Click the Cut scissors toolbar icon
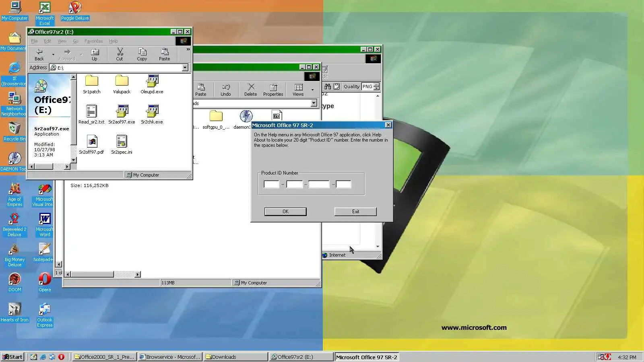The image size is (644, 362). click(x=120, y=54)
